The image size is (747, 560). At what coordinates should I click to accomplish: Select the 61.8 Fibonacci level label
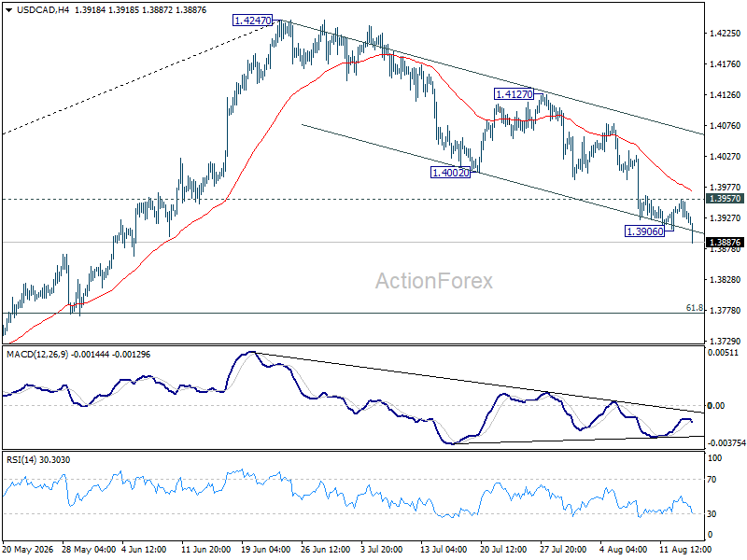[x=694, y=308]
